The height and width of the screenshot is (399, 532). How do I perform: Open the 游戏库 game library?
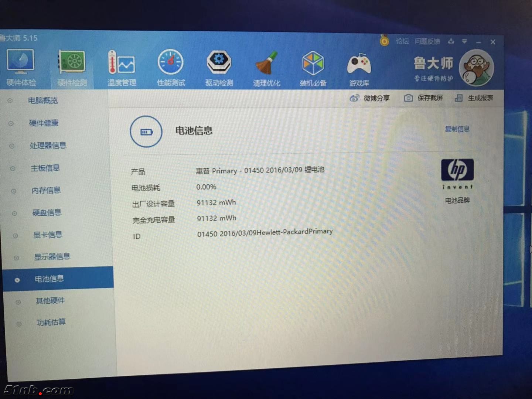click(359, 70)
